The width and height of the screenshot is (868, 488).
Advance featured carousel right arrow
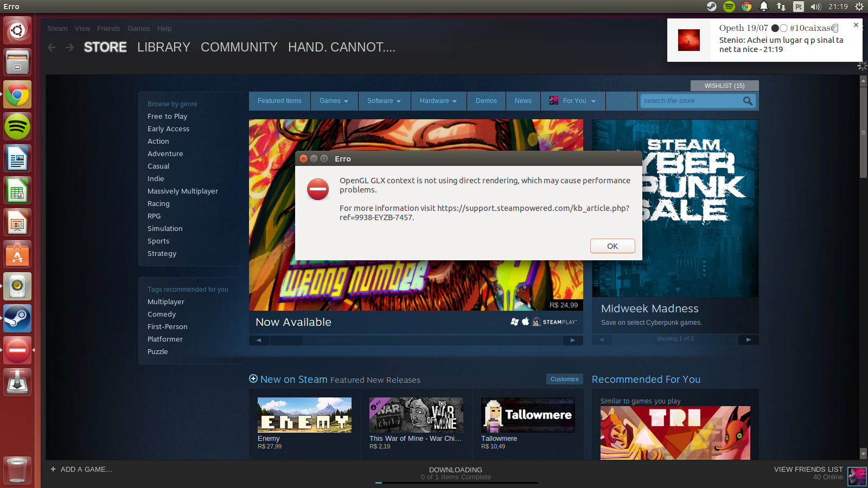click(573, 341)
